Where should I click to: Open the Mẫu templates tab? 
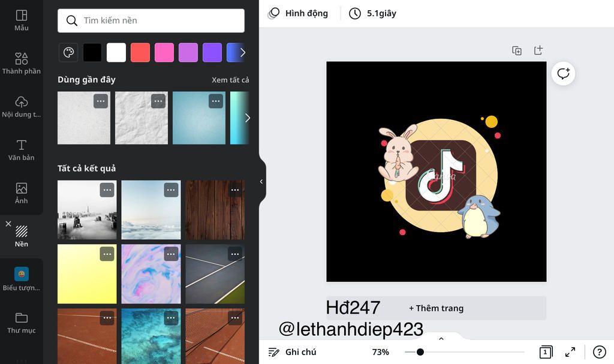(21, 20)
